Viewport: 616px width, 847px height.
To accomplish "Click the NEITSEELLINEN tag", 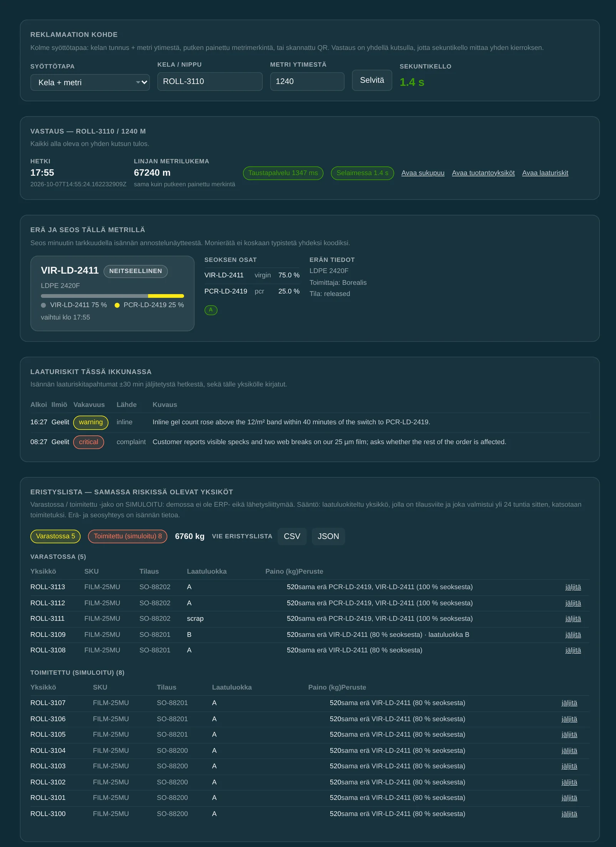I will (x=136, y=271).
